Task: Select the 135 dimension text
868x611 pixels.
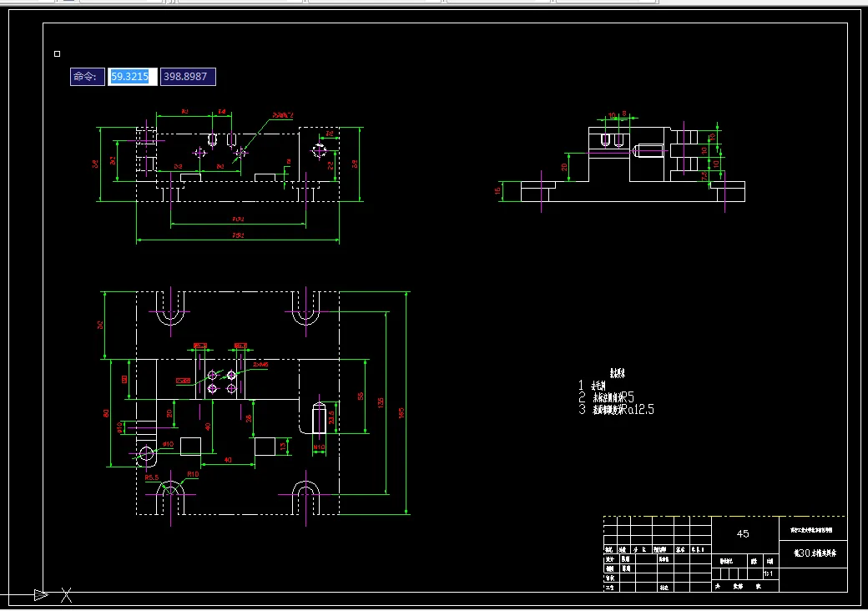Action: 381,402
